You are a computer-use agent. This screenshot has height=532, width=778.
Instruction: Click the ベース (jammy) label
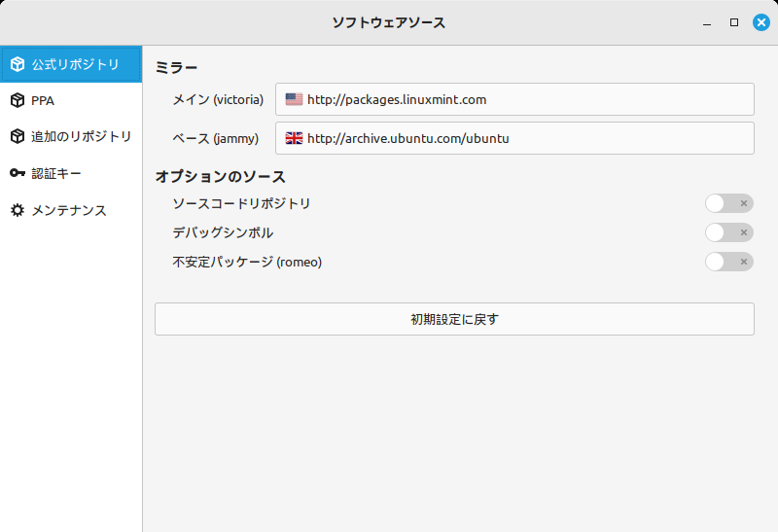[215, 138]
